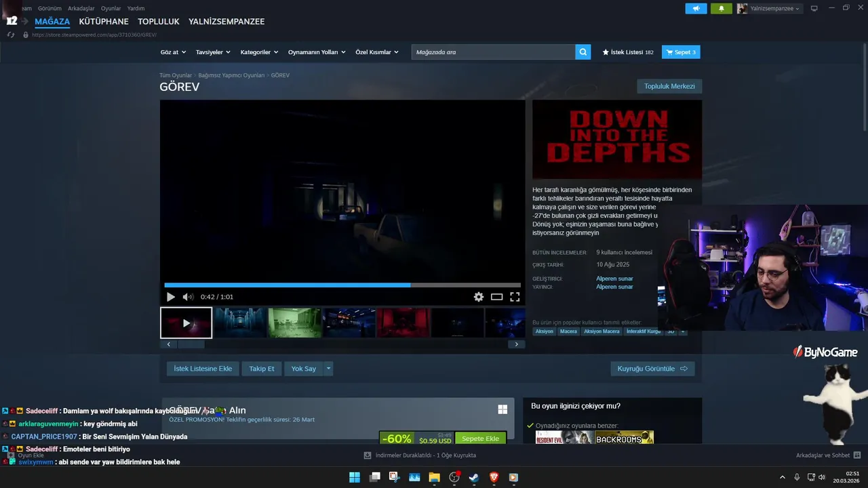Open the downloads status icon at the bottom
This screenshot has width=868, height=488.
[368, 455]
